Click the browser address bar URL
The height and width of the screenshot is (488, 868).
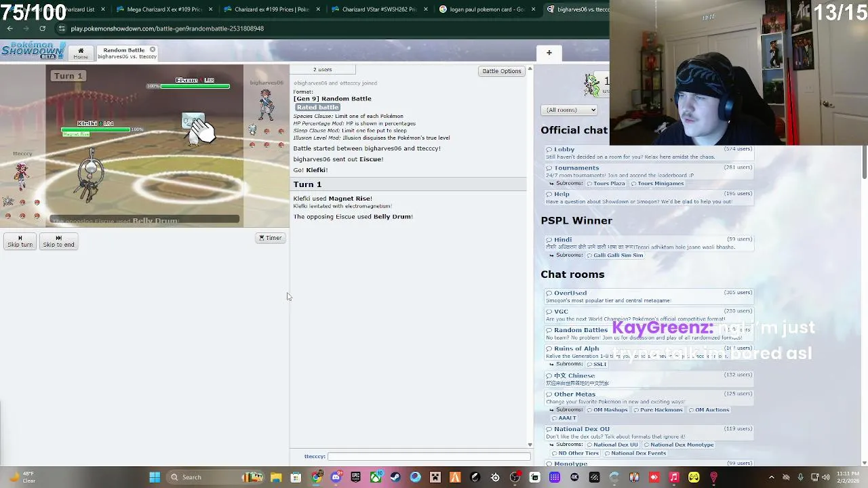pyautogui.click(x=167, y=28)
